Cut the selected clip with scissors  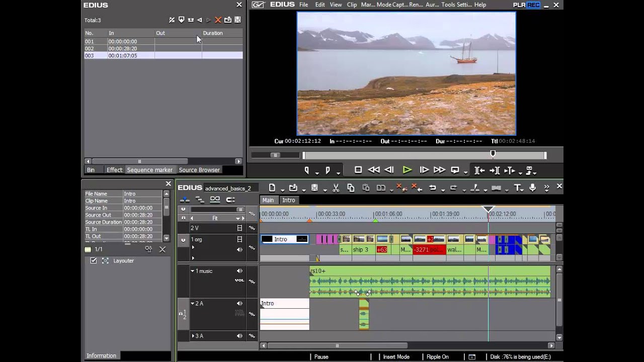click(x=336, y=188)
